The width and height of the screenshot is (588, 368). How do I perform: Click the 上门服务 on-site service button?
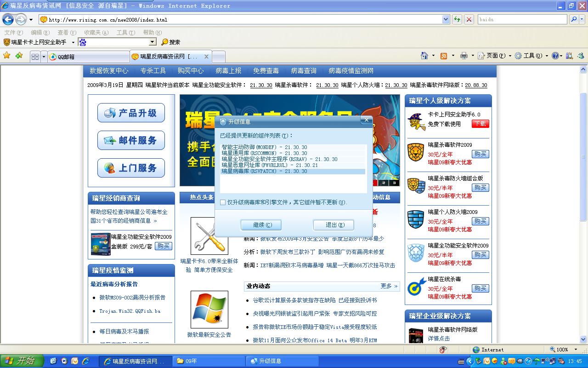131,168
